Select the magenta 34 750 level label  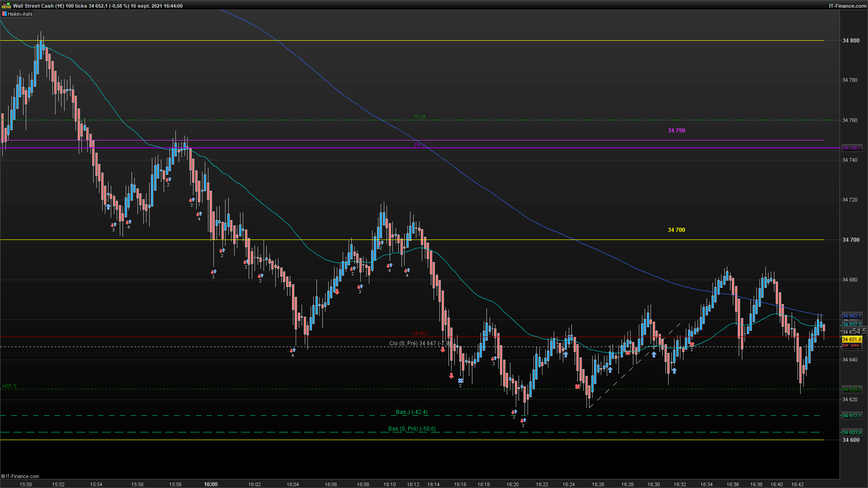click(676, 131)
